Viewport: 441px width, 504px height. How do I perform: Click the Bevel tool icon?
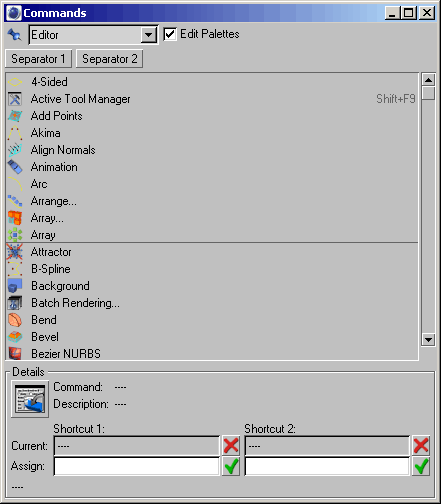click(15, 337)
